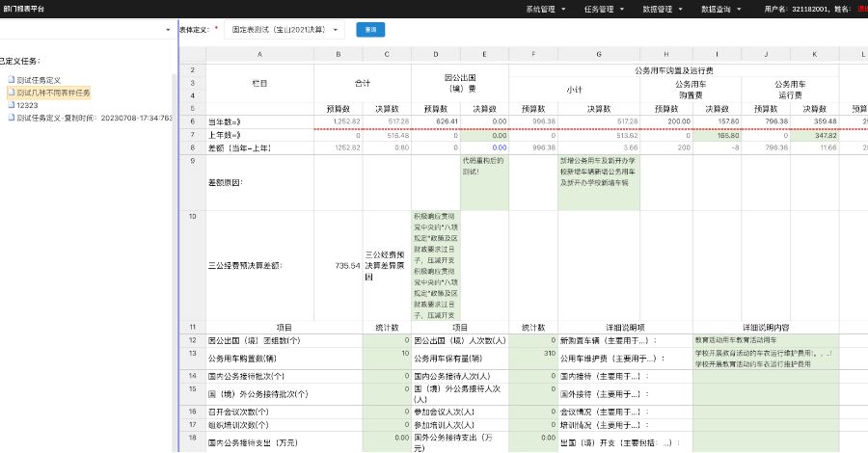Click the blue 查询 button
868x453 pixels.
[x=370, y=30]
